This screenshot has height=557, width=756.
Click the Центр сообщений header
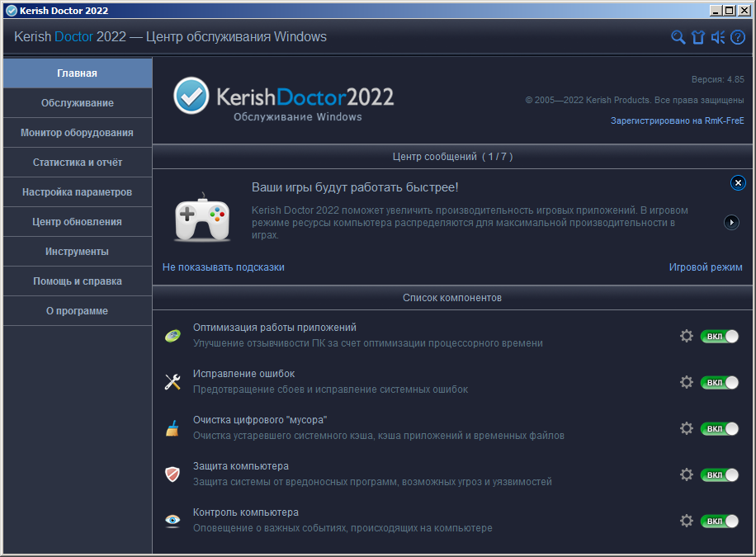click(x=452, y=157)
